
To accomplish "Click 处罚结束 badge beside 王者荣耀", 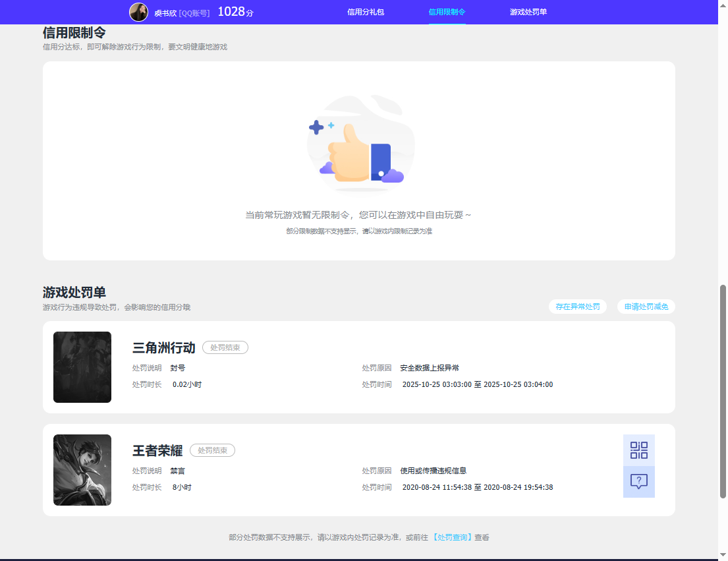I will point(213,450).
